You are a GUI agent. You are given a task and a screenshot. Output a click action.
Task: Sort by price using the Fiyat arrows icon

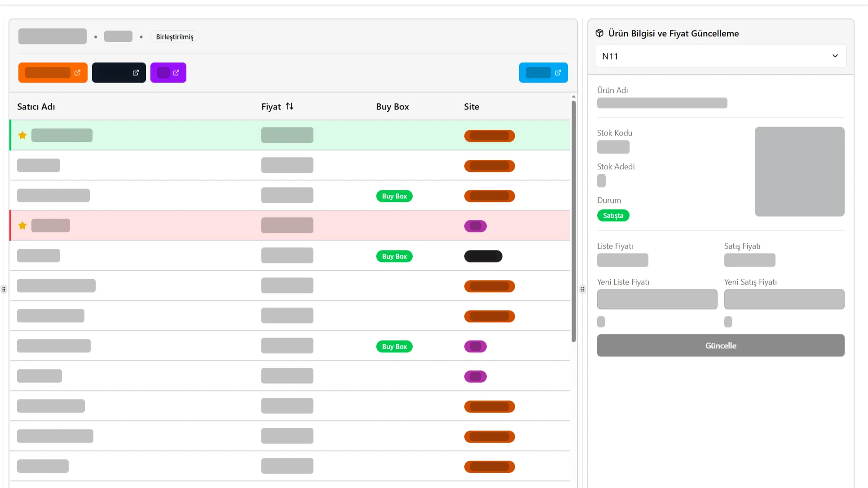pyautogui.click(x=290, y=106)
